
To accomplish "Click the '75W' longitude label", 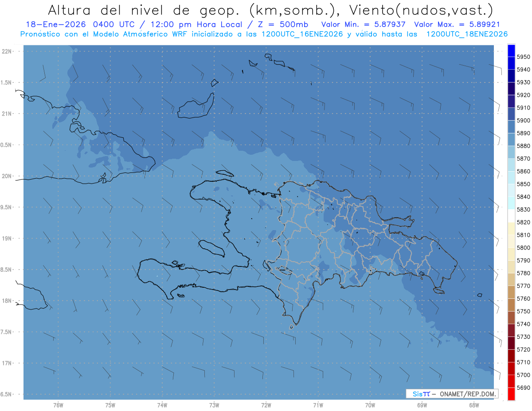I will 110,405.
